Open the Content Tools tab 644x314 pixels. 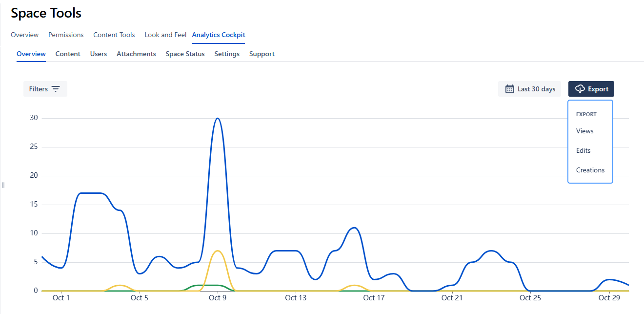(114, 35)
